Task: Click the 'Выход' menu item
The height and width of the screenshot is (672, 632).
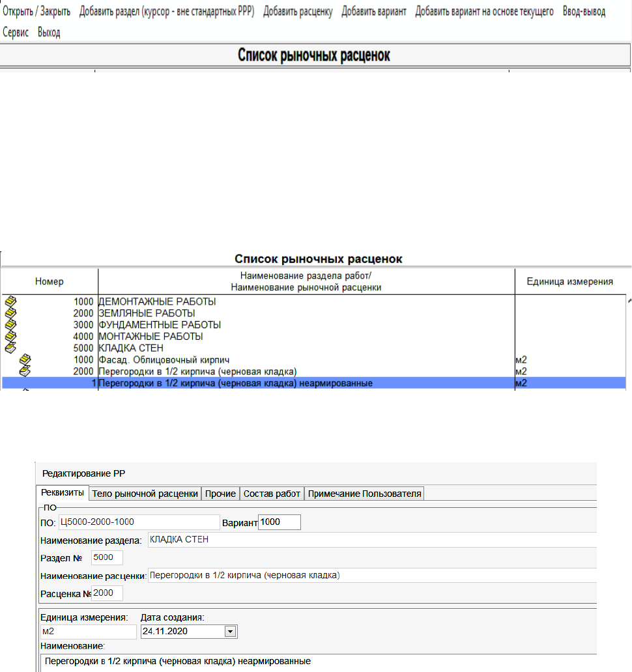Action: pyautogui.click(x=49, y=32)
